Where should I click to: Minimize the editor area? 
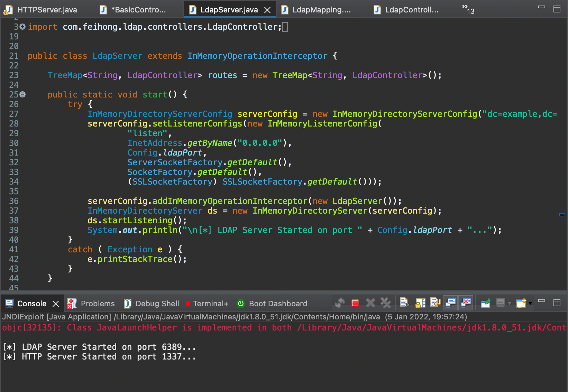[542, 7]
